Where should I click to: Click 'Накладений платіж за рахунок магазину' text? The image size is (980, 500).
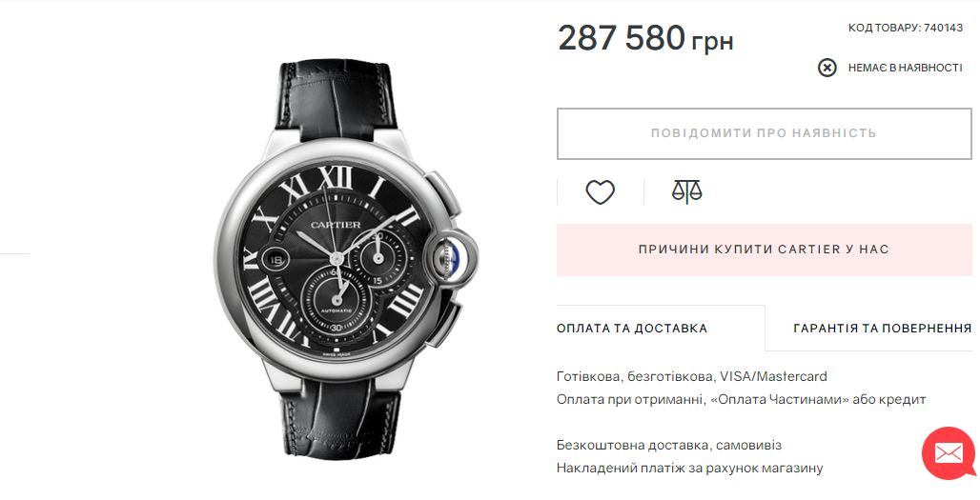click(689, 469)
